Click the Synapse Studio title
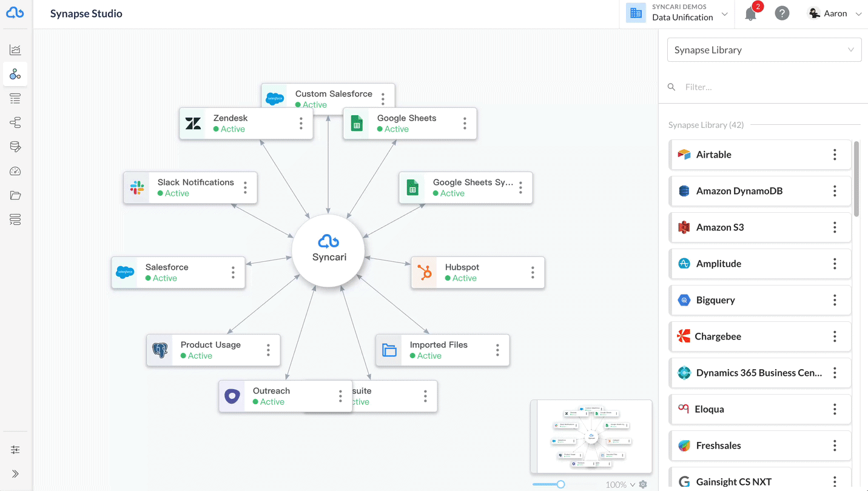Image resolution: width=868 pixels, height=491 pixels. point(86,13)
